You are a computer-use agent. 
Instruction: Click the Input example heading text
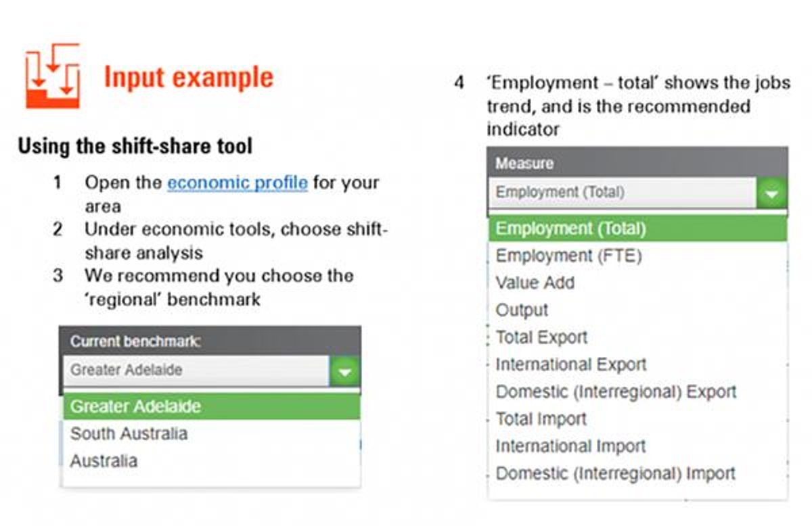[189, 77]
